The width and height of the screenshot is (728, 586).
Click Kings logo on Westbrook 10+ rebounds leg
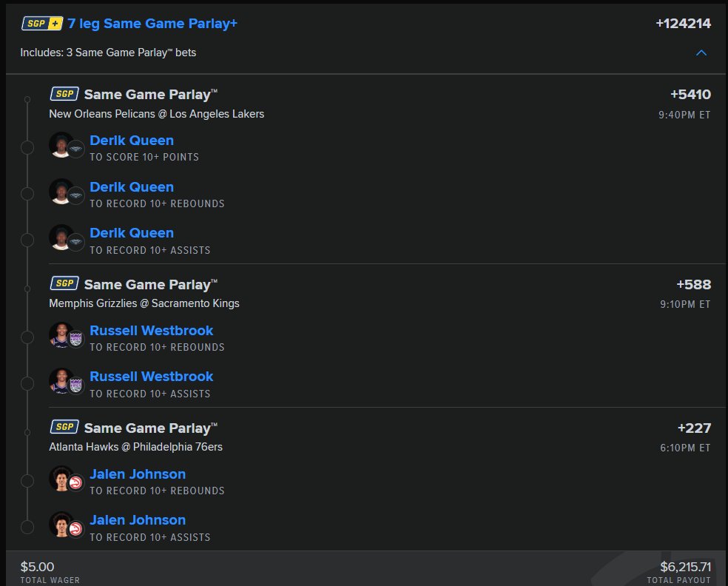click(x=75, y=340)
